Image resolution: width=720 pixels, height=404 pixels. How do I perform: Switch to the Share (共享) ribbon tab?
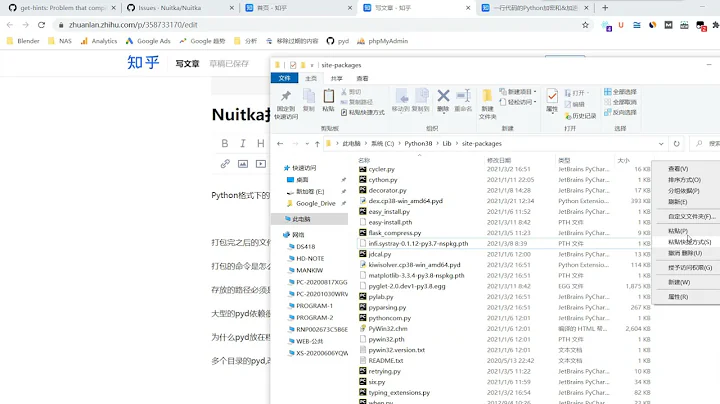(x=337, y=79)
